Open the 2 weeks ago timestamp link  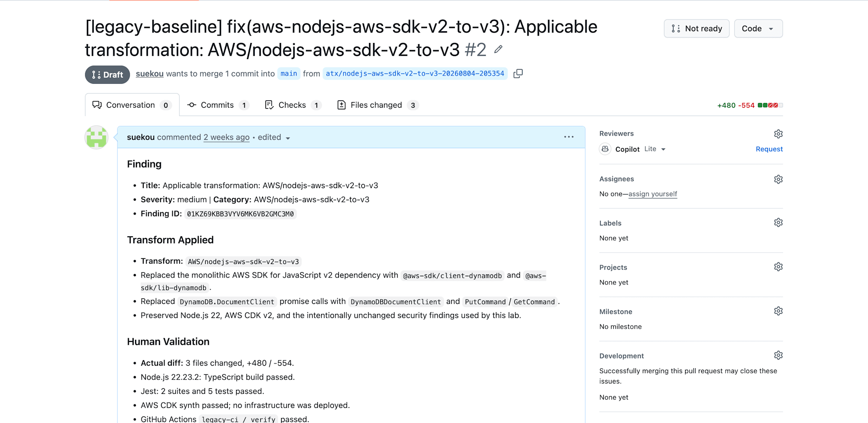(227, 137)
